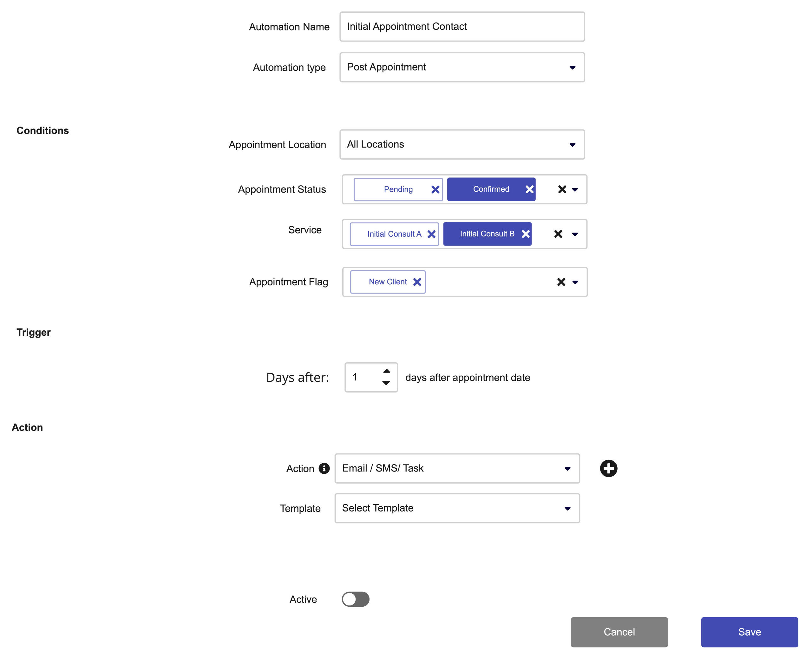Clear all Appointment Status selections
Image resolution: width=812 pixels, height=660 pixels.
point(562,189)
